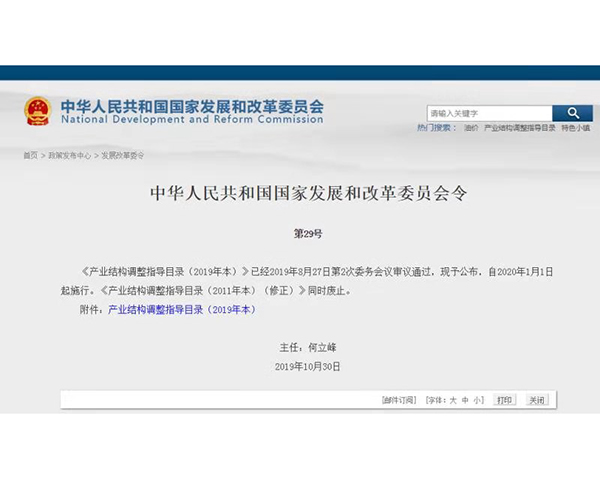This screenshot has height=479, width=600.
Task: Open the 油价 hot search link
Action: [471, 128]
